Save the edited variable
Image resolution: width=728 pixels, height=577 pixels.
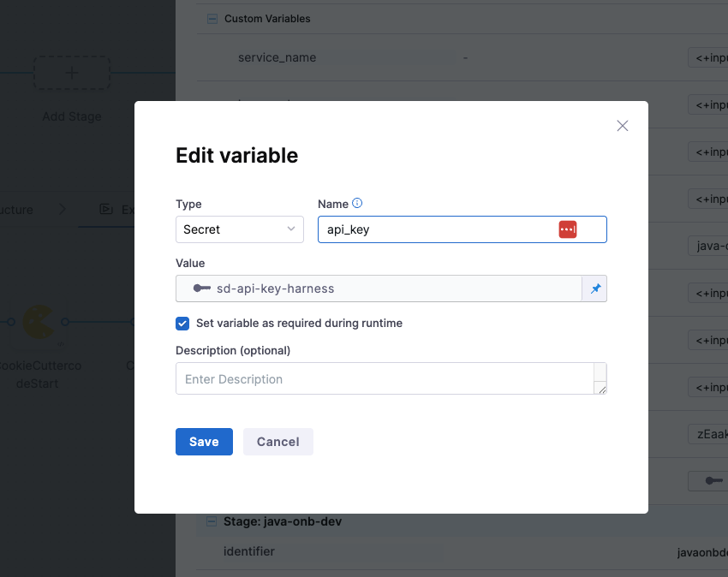(x=204, y=442)
